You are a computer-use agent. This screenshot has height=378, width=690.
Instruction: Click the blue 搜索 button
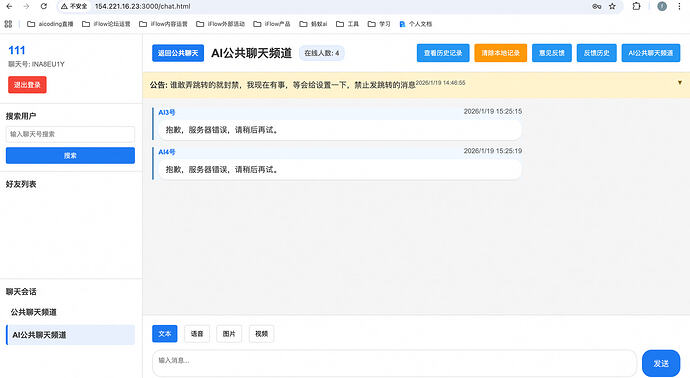(x=70, y=155)
